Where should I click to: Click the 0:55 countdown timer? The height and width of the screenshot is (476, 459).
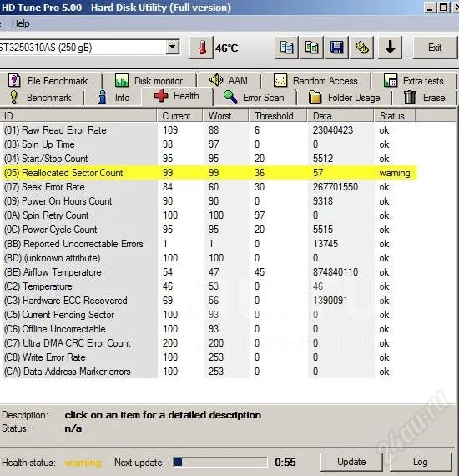pyautogui.click(x=285, y=463)
